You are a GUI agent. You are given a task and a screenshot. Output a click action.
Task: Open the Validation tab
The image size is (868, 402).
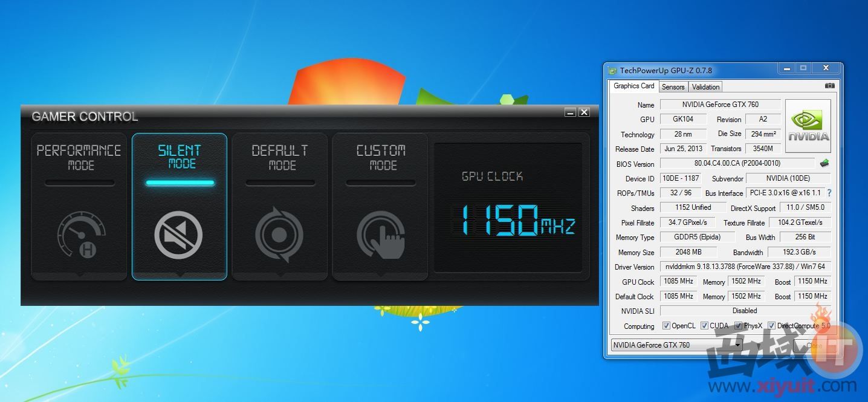click(x=705, y=87)
